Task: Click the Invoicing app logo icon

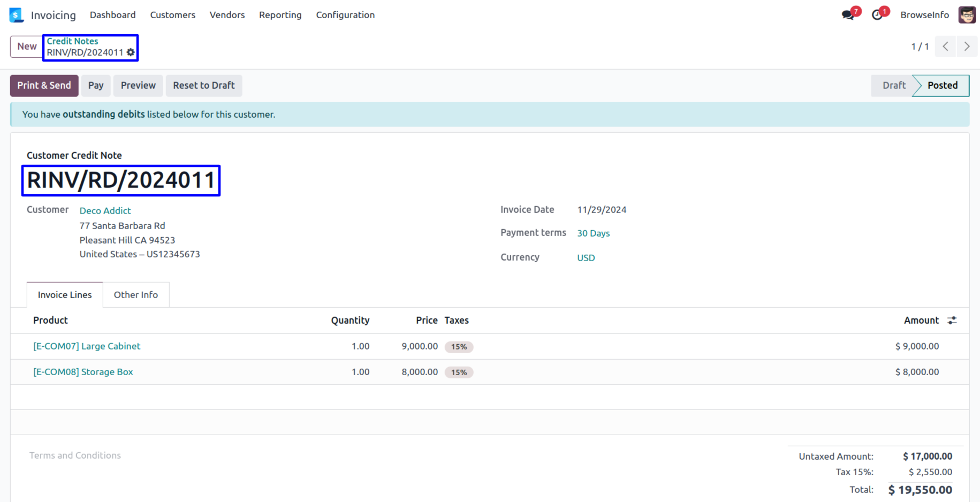Action: click(x=17, y=15)
